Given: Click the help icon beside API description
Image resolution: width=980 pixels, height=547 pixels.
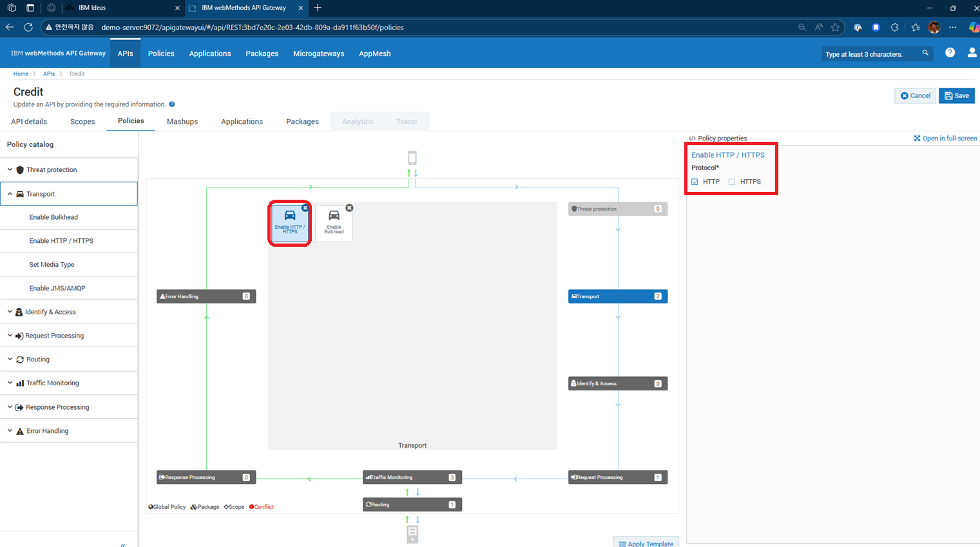Looking at the screenshot, I should pos(172,104).
